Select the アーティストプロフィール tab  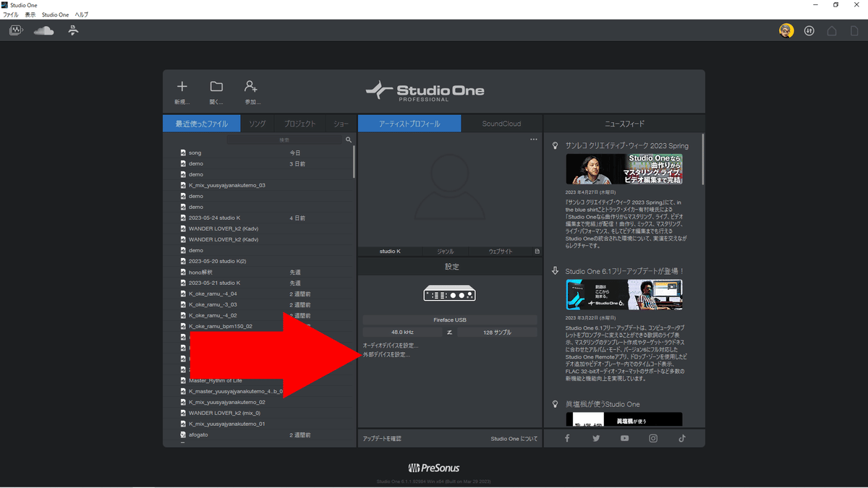point(409,124)
